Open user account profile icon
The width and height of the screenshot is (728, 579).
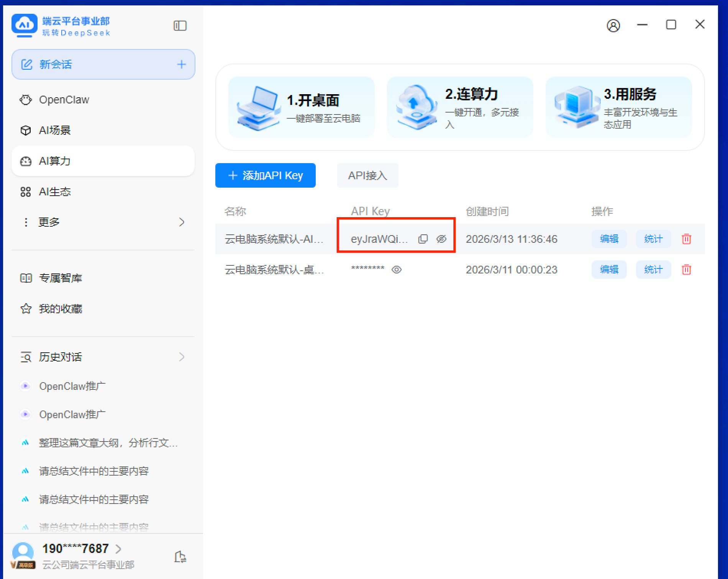tap(613, 25)
